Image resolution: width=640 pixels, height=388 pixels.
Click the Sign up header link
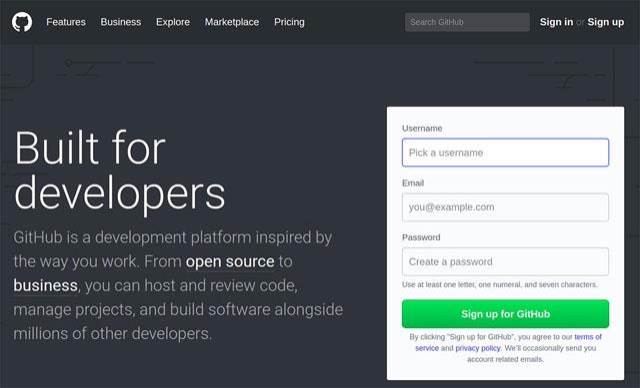[605, 22]
